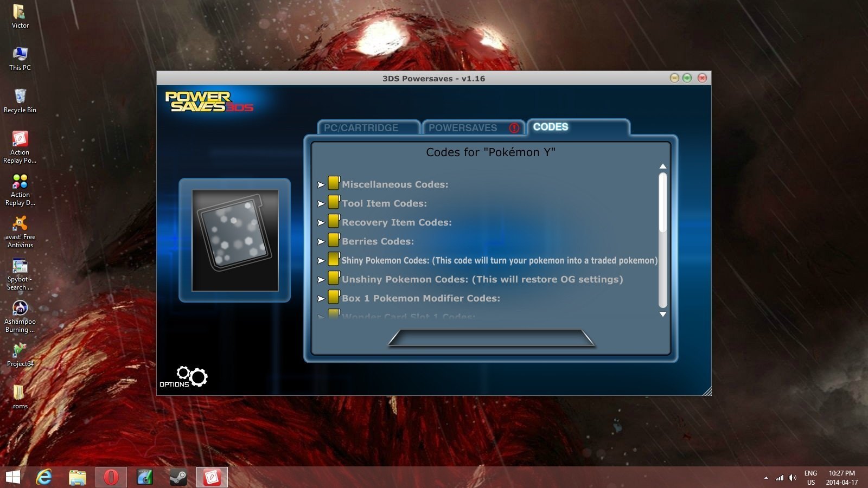Minimize the 3DS Powersaves window
Screen dimensions: 868x488
674,78
